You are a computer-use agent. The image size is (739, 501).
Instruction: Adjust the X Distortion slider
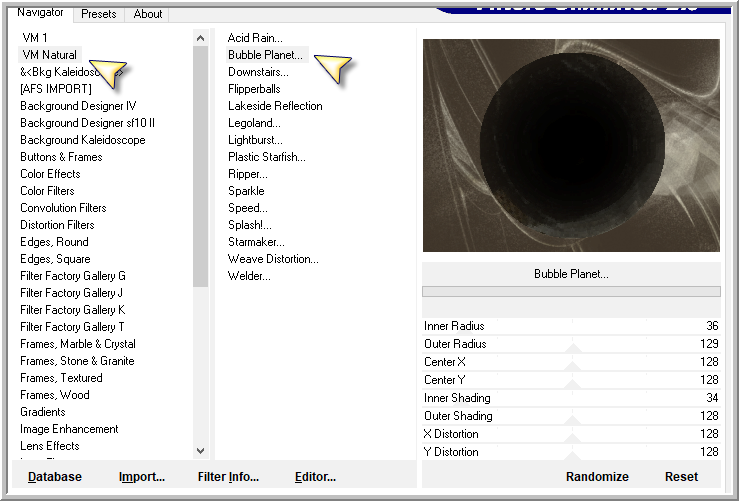(x=571, y=434)
